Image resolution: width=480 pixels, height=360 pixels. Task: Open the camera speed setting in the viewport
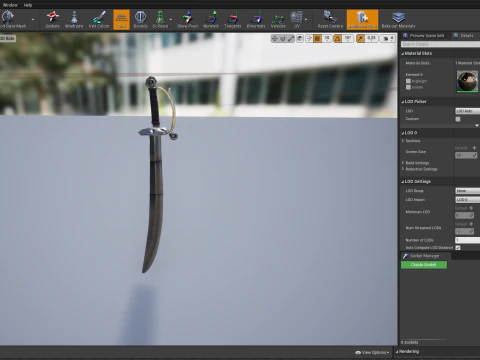(388, 39)
